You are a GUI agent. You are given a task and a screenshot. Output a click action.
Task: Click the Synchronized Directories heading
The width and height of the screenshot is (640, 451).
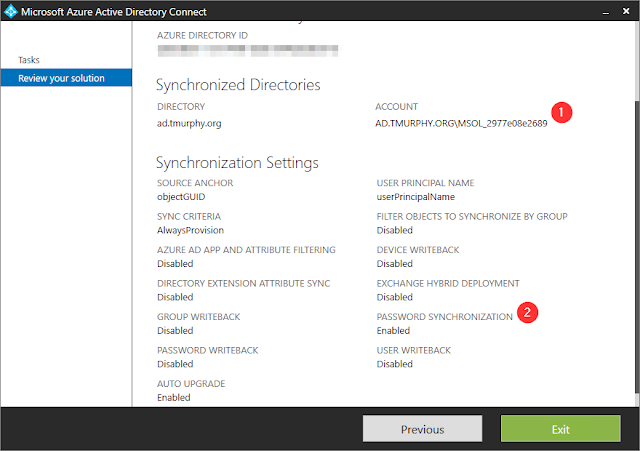pos(238,85)
